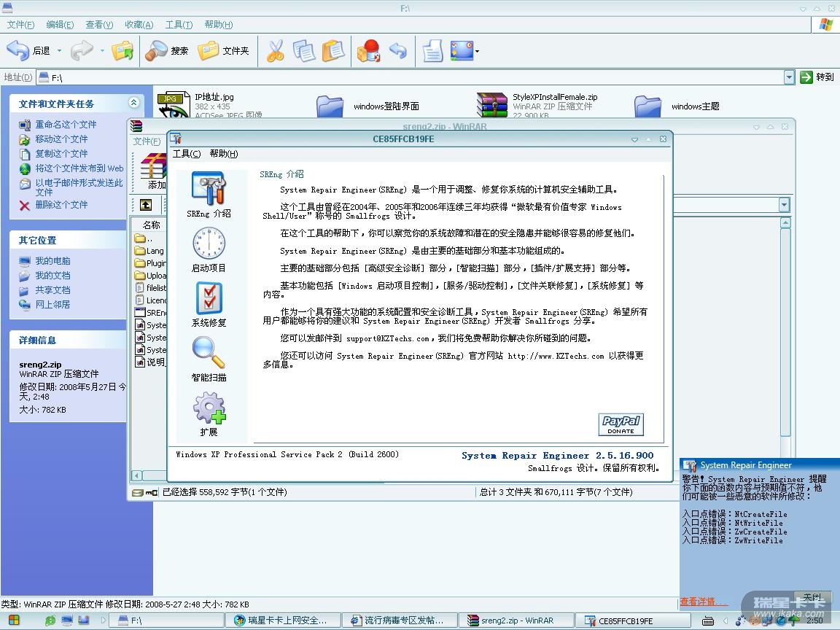Click the 搜索 search toolbar button
The width and height of the screenshot is (840, 630).
166,51
